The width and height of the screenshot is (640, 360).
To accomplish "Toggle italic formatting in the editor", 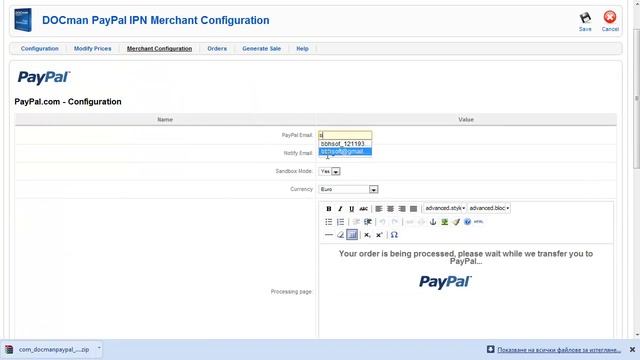I will click(340, 209).
